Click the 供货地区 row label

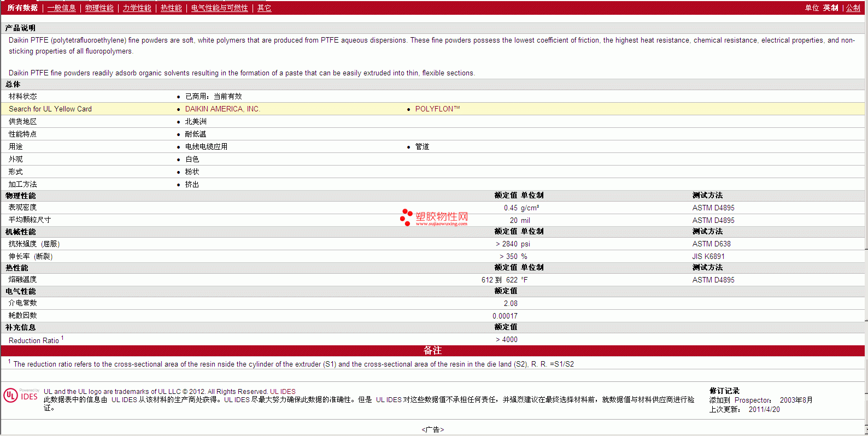pos(22,121)
